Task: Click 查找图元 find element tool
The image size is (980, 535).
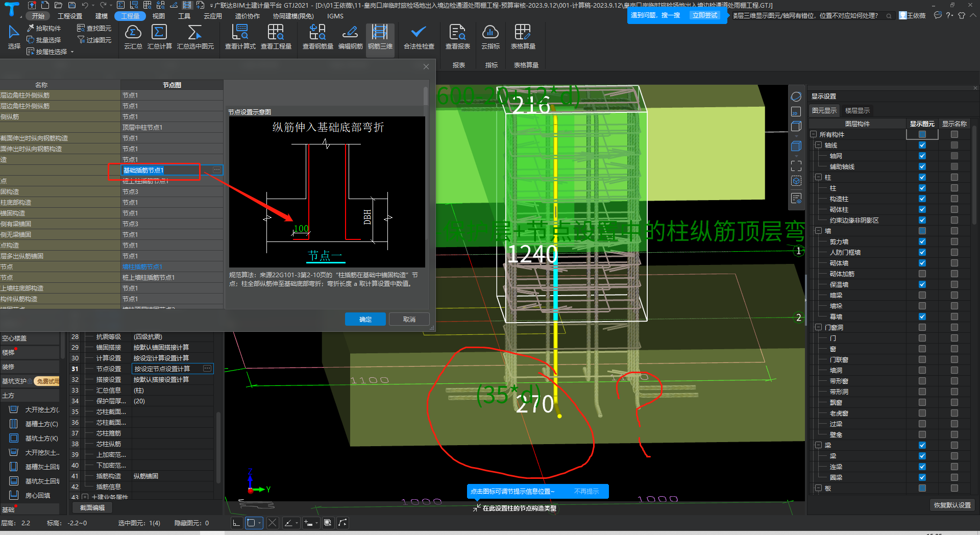Action: coord(94,28)
